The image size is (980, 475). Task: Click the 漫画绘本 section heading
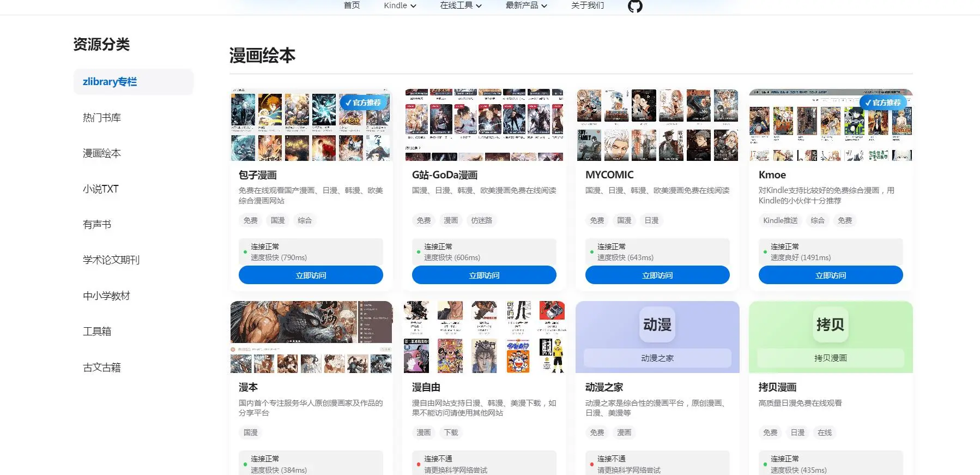pyautogui.click(x=262, y=56)
